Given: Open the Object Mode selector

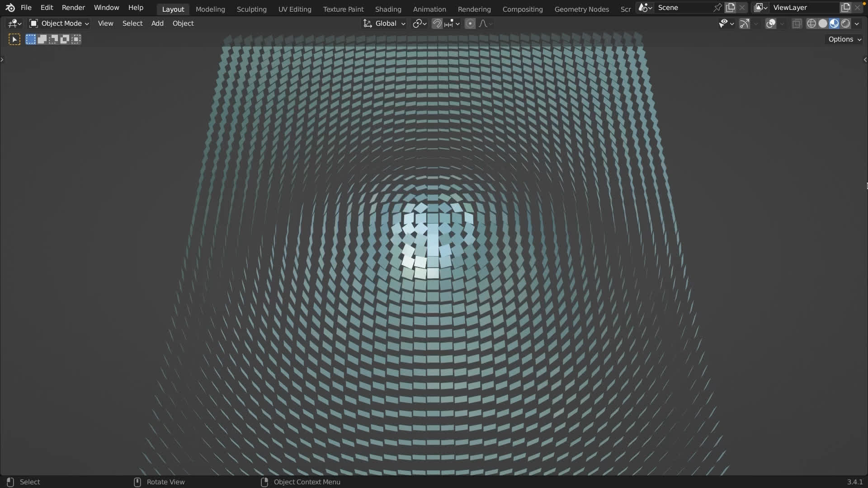Looking at the screenshot, I should 59,23.
